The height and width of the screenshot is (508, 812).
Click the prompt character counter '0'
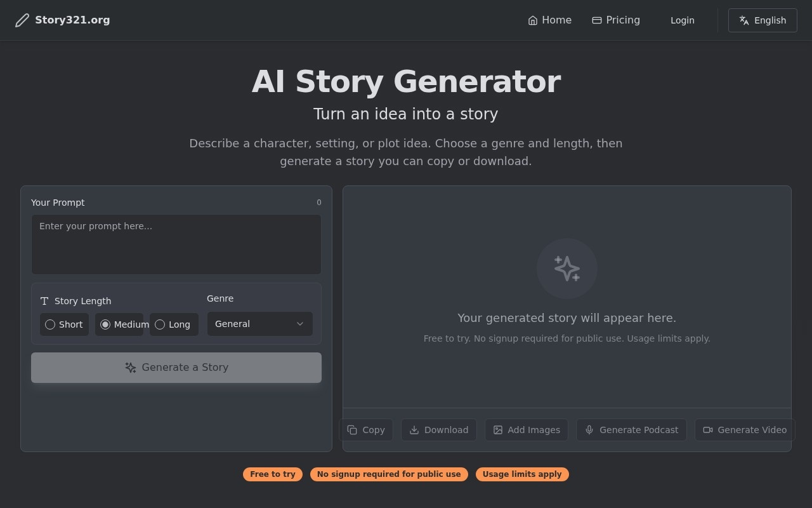coord(319,203)
